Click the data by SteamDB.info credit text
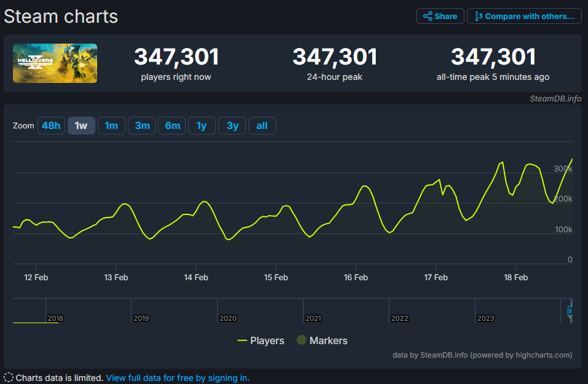Viewport: 588px width, 384px height. pyautogui.click(x=482, y=355)
